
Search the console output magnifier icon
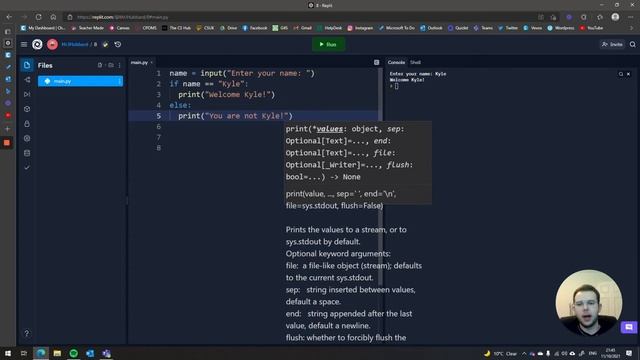pyautogui.click(x=621, y=74)
